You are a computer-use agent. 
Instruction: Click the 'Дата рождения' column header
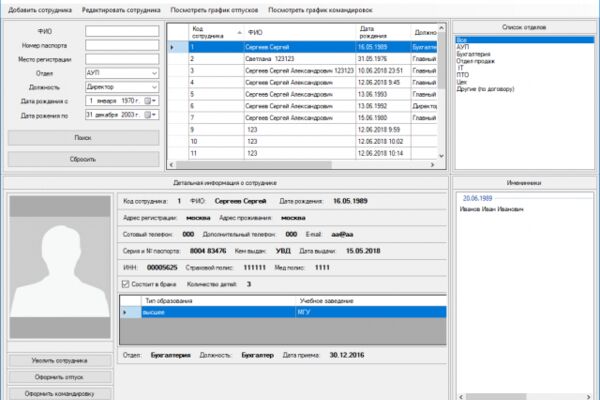[383, 32]
